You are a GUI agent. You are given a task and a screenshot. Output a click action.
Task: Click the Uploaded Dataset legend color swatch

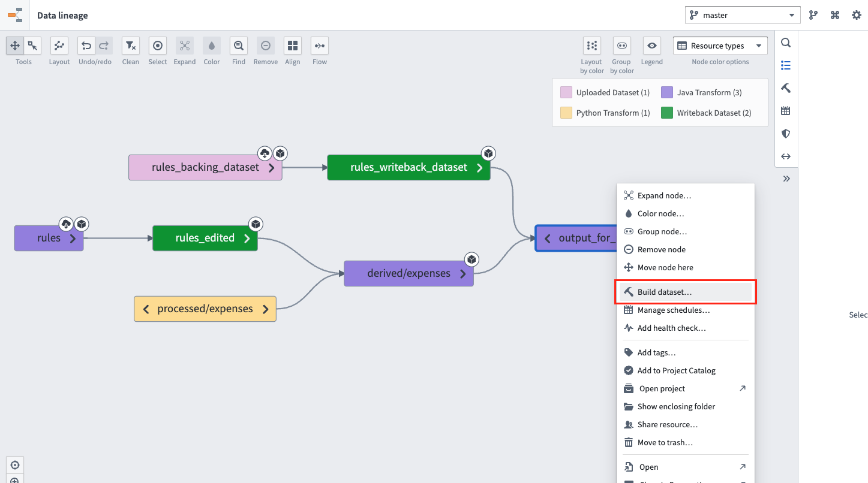tap(566, 92)
